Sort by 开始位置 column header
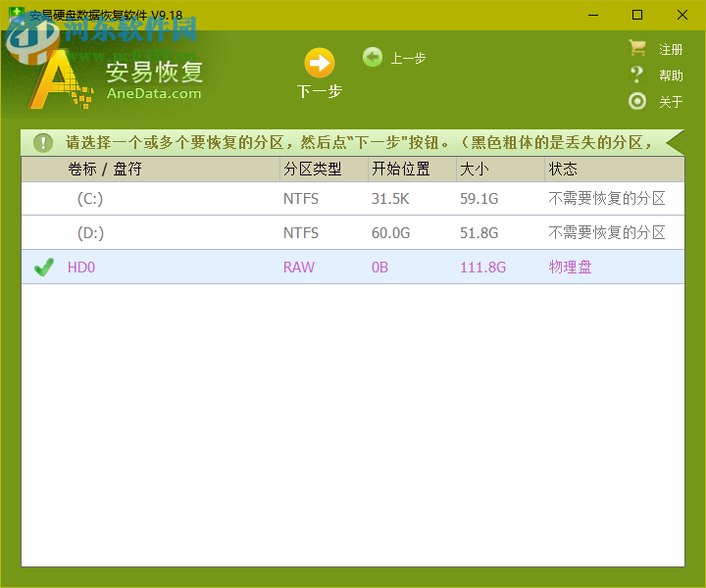This screenshot has height=588, width=706. click(x=412, y=170)
